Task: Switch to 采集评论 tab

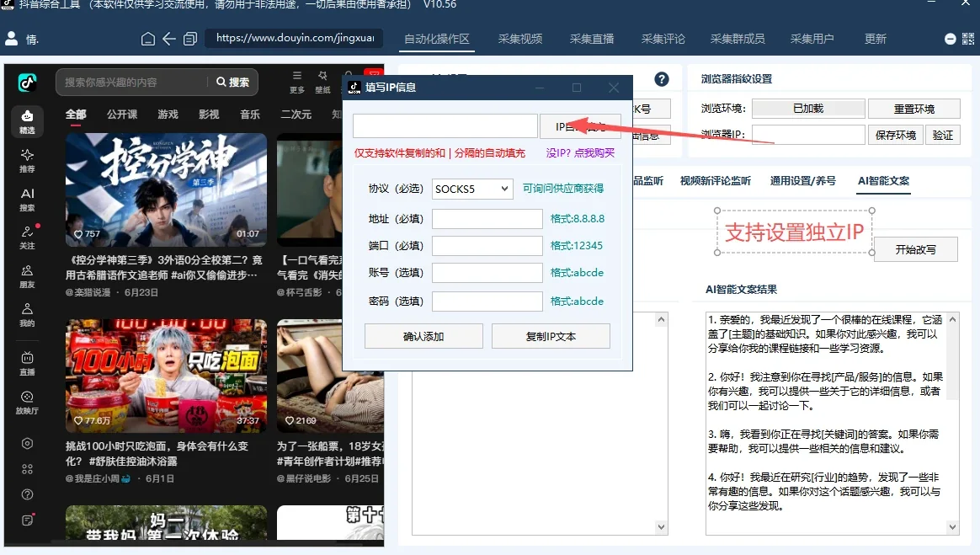Action: (663, 39)
